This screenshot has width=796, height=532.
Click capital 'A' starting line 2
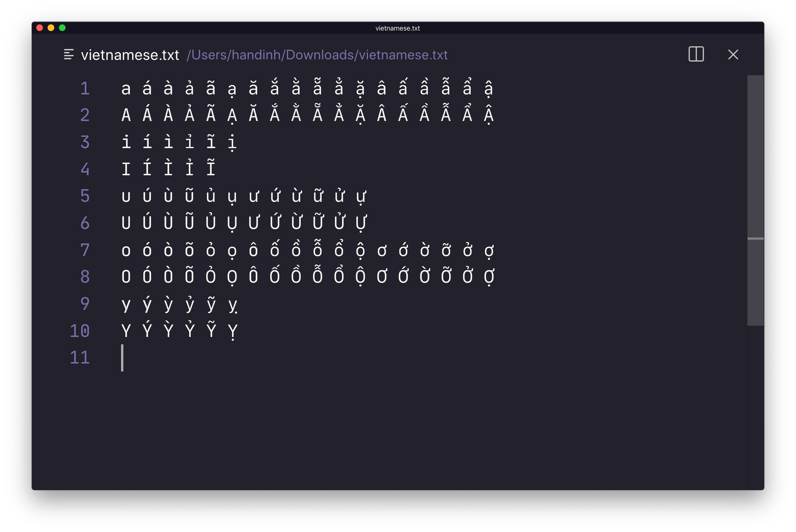(126, 115)
